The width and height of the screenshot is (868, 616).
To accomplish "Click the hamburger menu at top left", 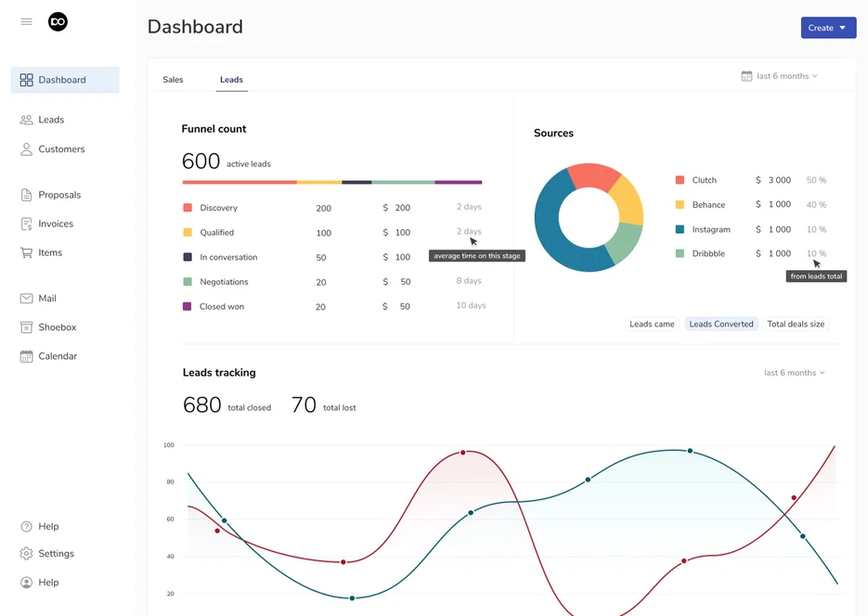I will (26, 21).
